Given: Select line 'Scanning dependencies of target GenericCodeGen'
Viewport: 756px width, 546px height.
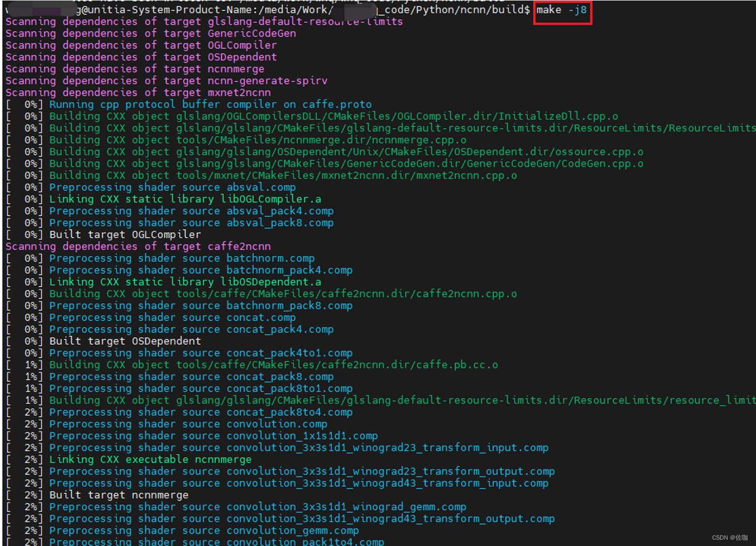Looking at the screenshot, I should coord(151,34).
